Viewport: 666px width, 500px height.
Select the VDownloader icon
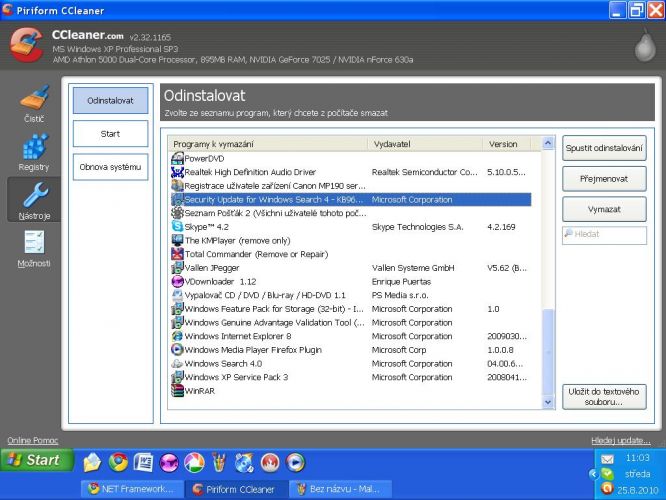click(177, 281)
